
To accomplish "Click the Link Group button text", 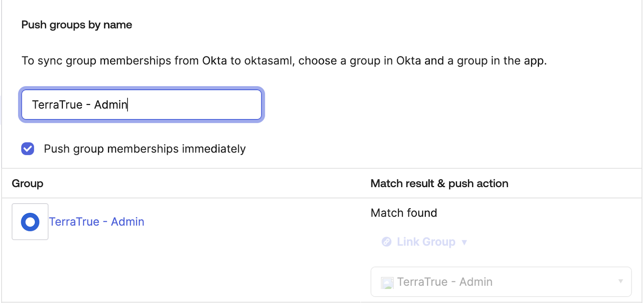I will [426, 242].
